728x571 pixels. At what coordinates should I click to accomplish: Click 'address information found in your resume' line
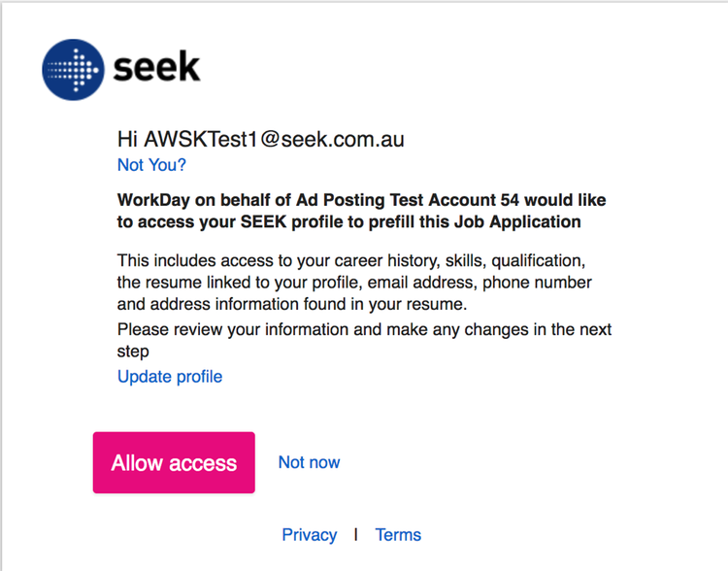(x=292, y=304)
